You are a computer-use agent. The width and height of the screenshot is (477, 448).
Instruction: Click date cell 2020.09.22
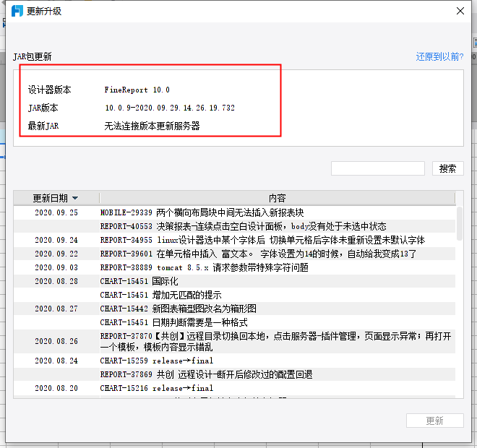click(x=56, y=254)
